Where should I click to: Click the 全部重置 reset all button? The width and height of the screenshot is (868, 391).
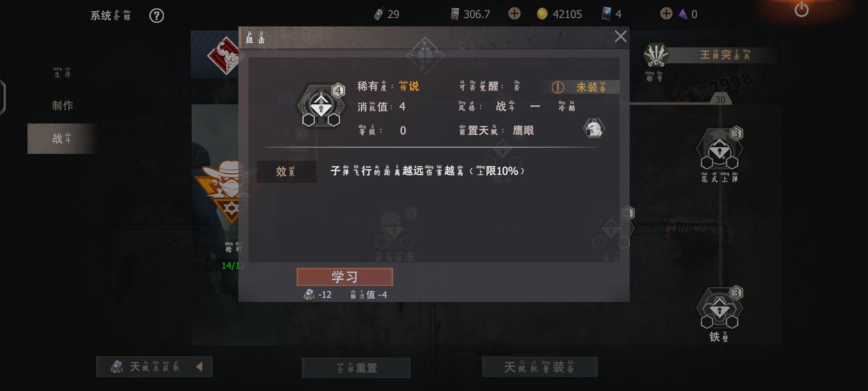pos(356,368)
